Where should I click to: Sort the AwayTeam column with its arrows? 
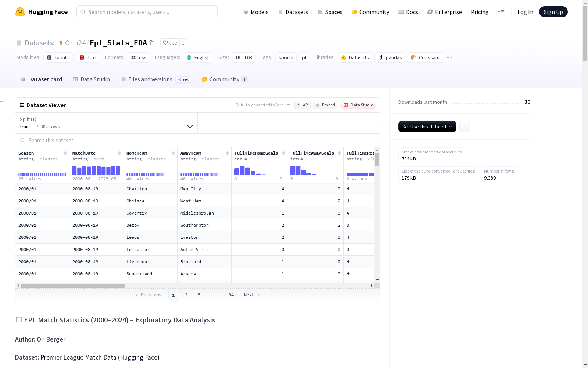227,153
